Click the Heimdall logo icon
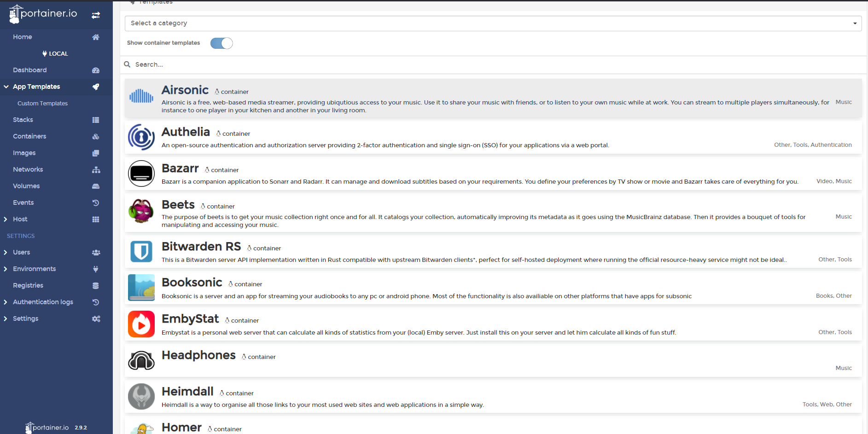The image size is (868, 434). pos(141,397)
